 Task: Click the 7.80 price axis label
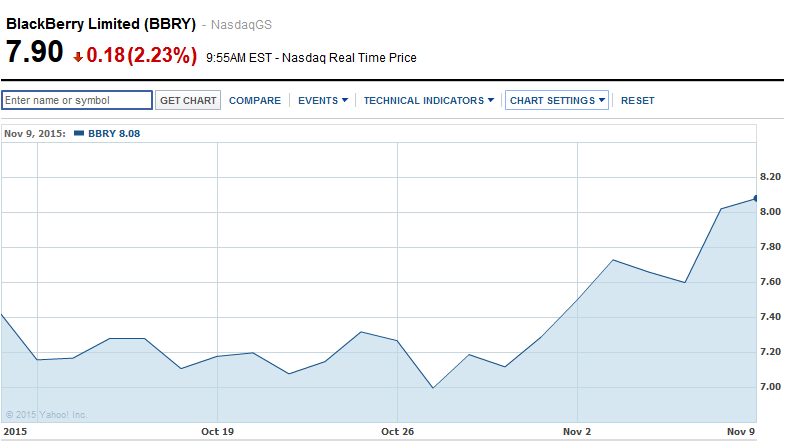pos(770,247)
